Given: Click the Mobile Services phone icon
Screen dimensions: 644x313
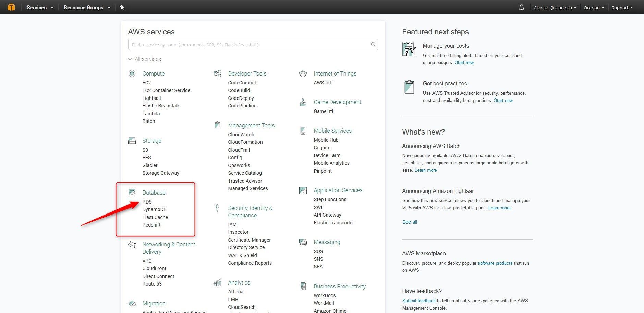Looking at the screenshot, I should [x=303, y=131].
